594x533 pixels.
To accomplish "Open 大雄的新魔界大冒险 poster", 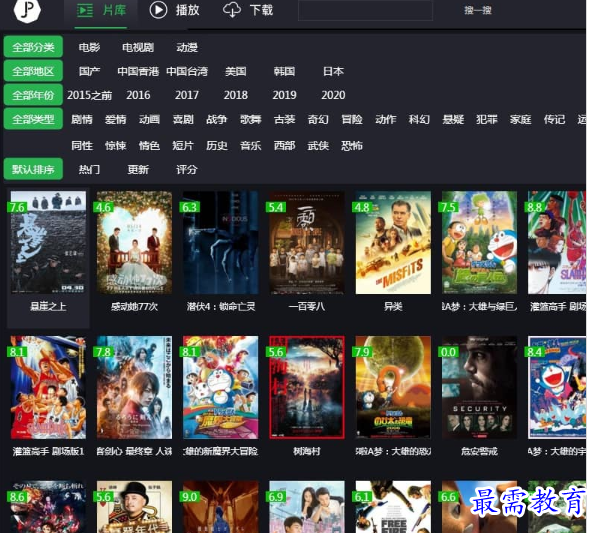I will (x=220, y=388).
